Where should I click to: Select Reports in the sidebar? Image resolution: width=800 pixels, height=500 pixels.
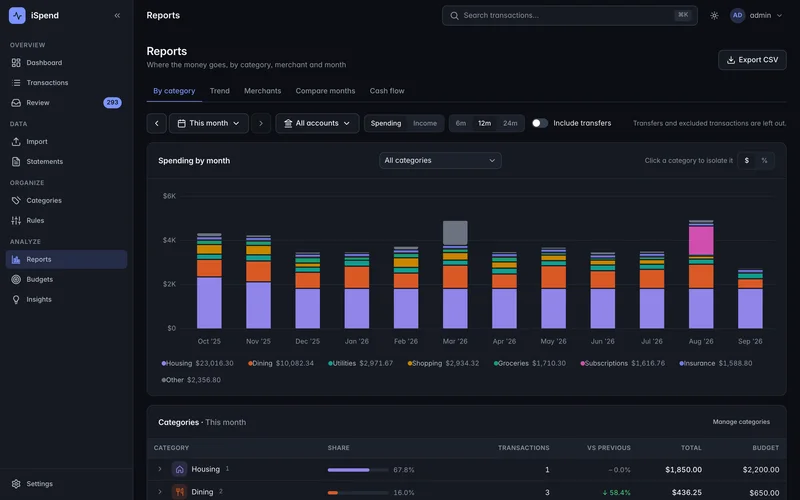tap(66, 259)
